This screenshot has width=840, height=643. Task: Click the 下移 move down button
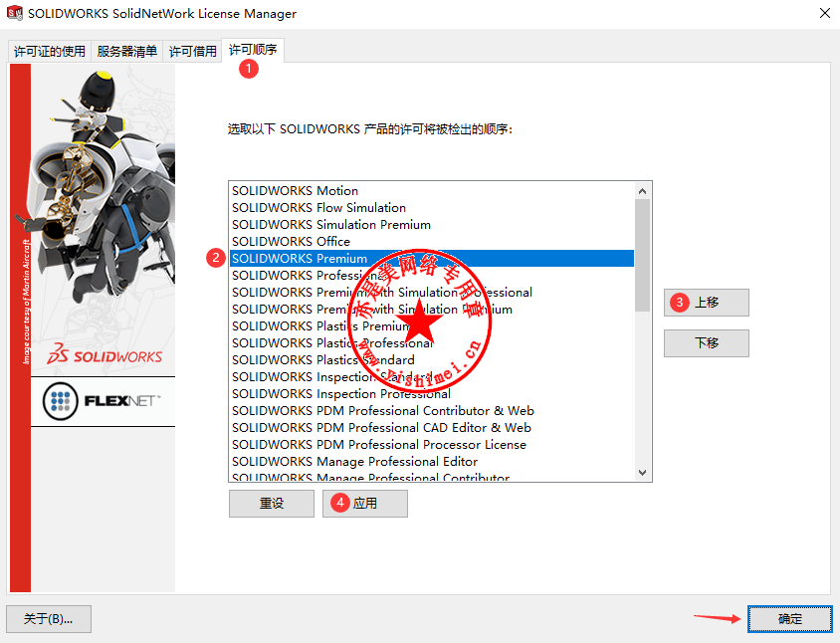pyautogui.click(x=706, y=343)
